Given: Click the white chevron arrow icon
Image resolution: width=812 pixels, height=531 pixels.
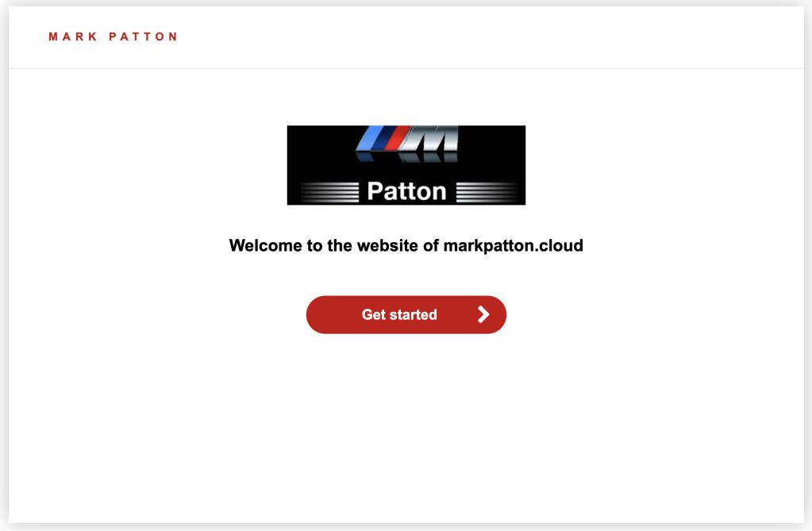Looking at the screenshot, I should [x=483, y=314].
